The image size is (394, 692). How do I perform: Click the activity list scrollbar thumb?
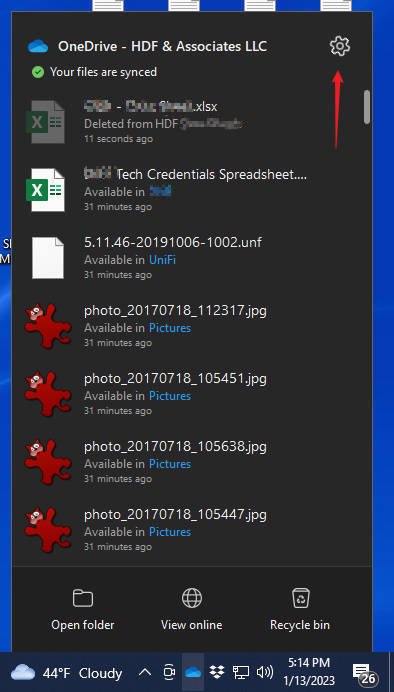point(367,107)
